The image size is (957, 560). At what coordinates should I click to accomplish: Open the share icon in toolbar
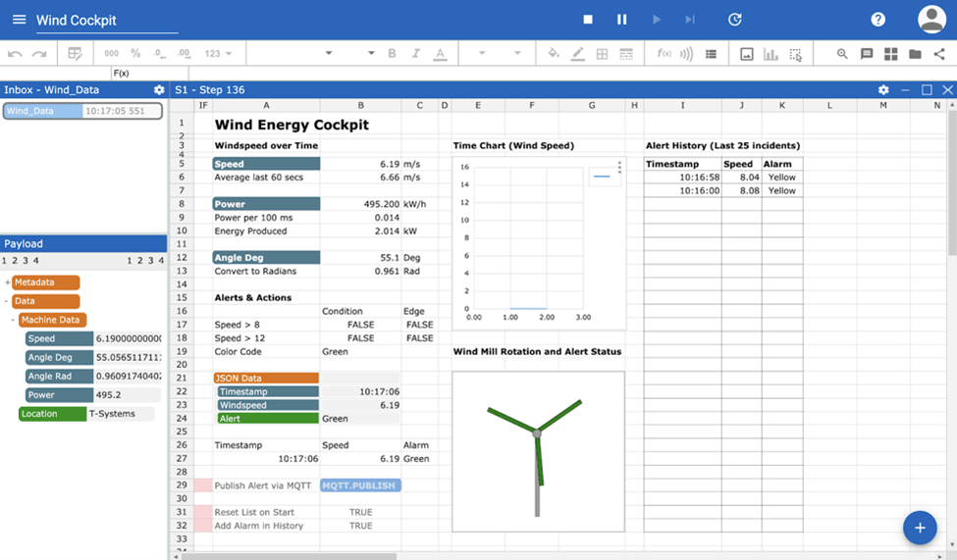(x=939, y=54)
